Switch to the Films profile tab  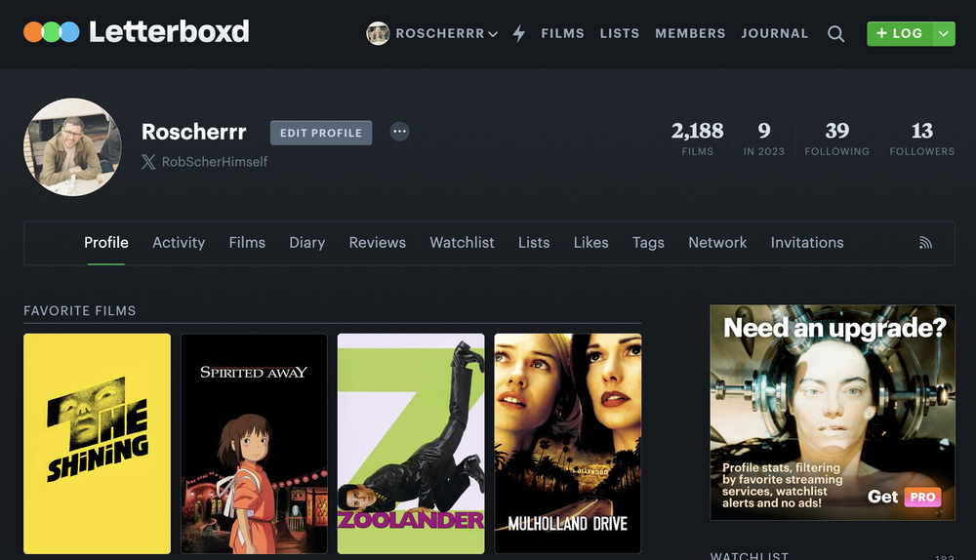pos(247,243)
